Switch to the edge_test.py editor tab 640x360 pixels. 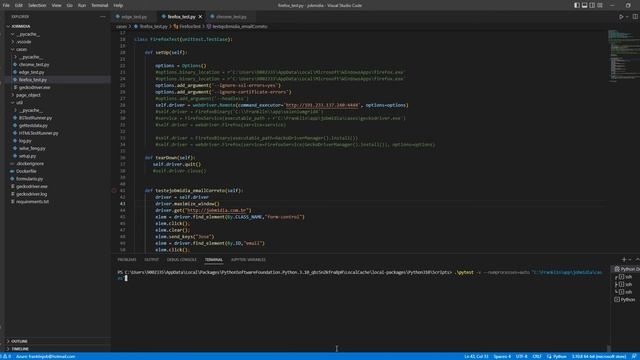click(134, 17)
